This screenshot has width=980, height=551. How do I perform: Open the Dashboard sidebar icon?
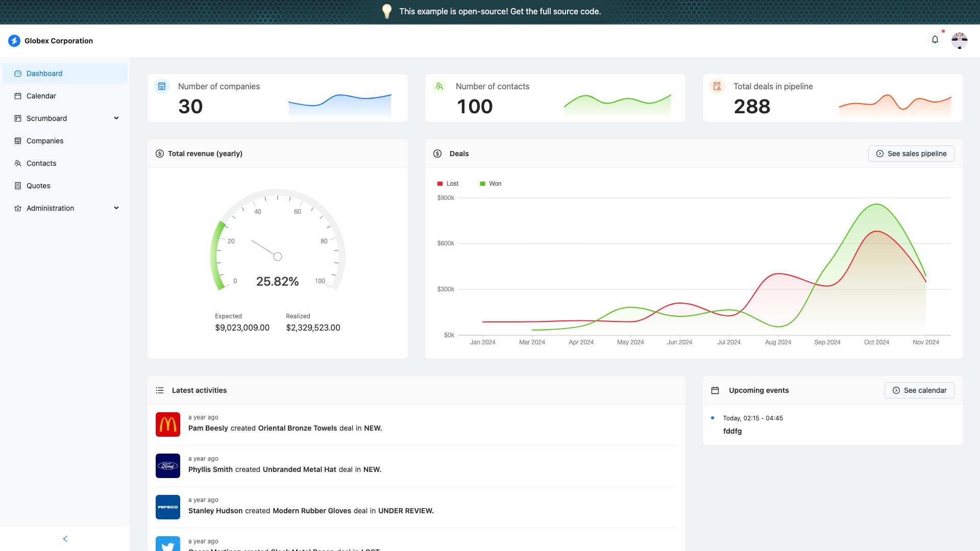click(x=18, y=73)
